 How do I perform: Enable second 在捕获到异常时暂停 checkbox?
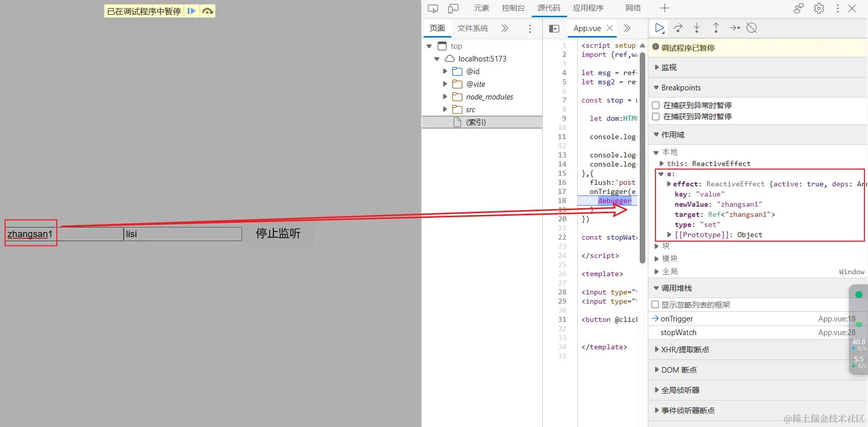(655, 116)
